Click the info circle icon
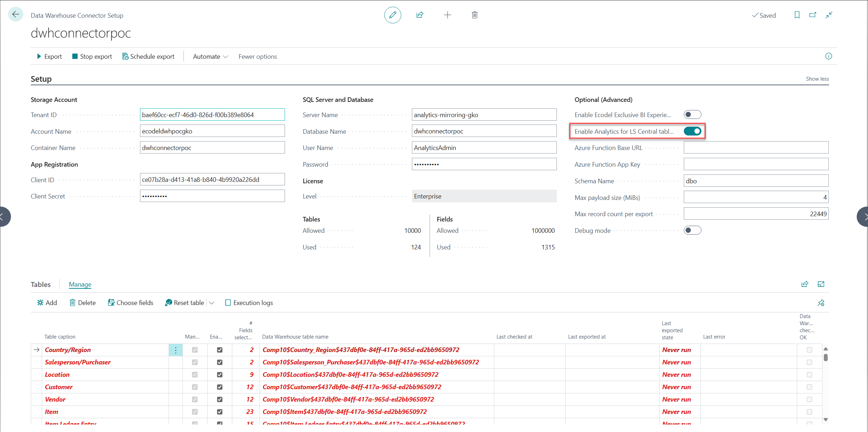 click(x=828, y=56)
